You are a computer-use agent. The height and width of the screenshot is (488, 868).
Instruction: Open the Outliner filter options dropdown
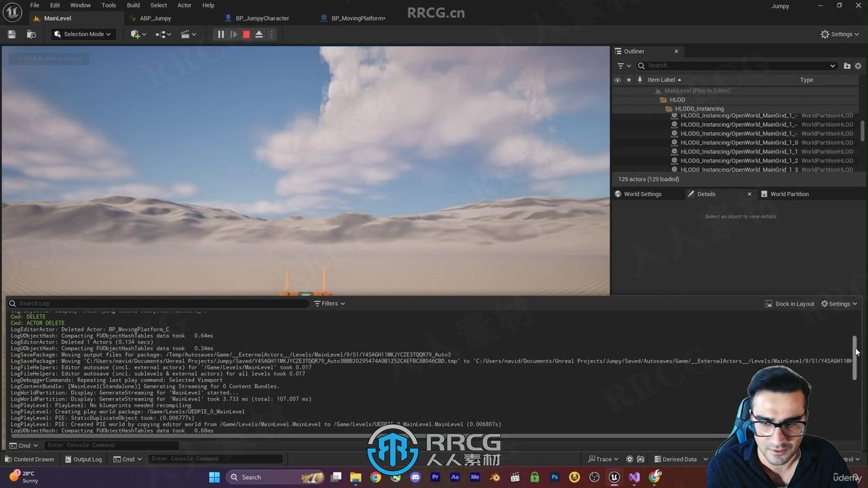623,66
